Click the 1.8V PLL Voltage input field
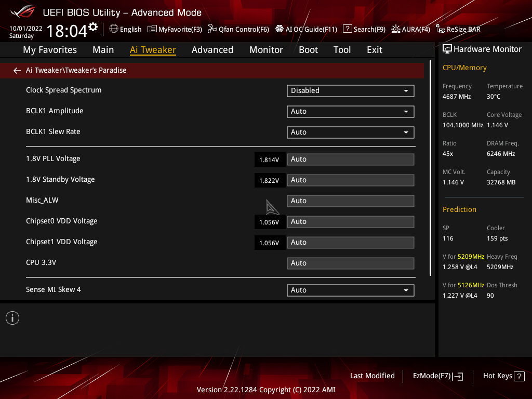Screen dimensions: 532x399 click(351, 159)
